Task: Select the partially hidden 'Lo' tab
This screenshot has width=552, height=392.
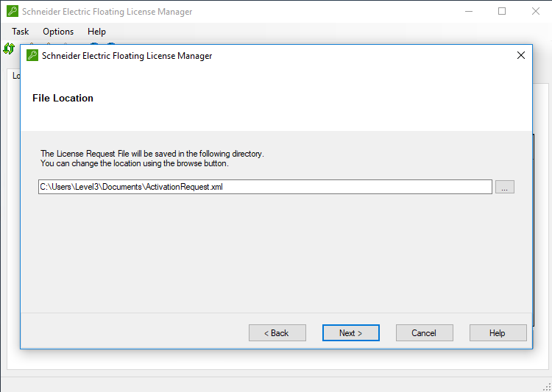Action: point(15,76)
